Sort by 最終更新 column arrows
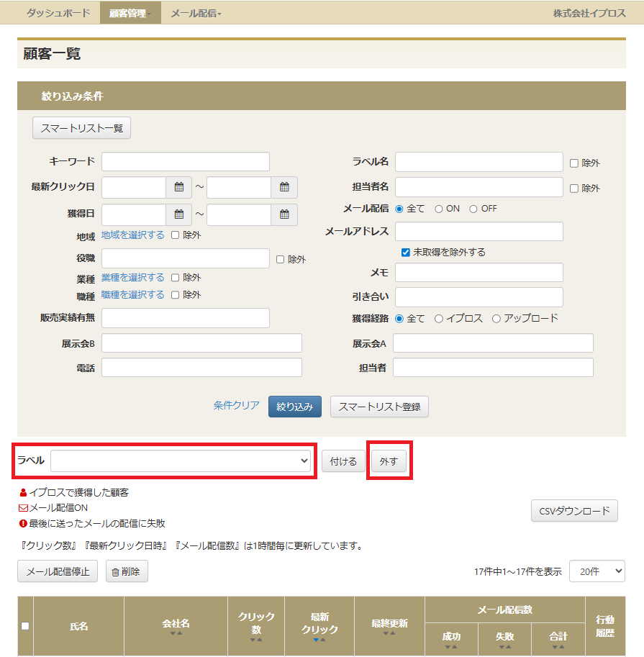 [x=389, y=633]
